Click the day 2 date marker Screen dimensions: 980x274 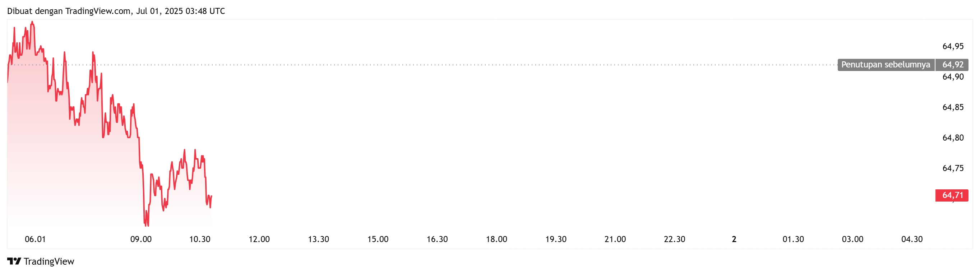coord(734,240)
